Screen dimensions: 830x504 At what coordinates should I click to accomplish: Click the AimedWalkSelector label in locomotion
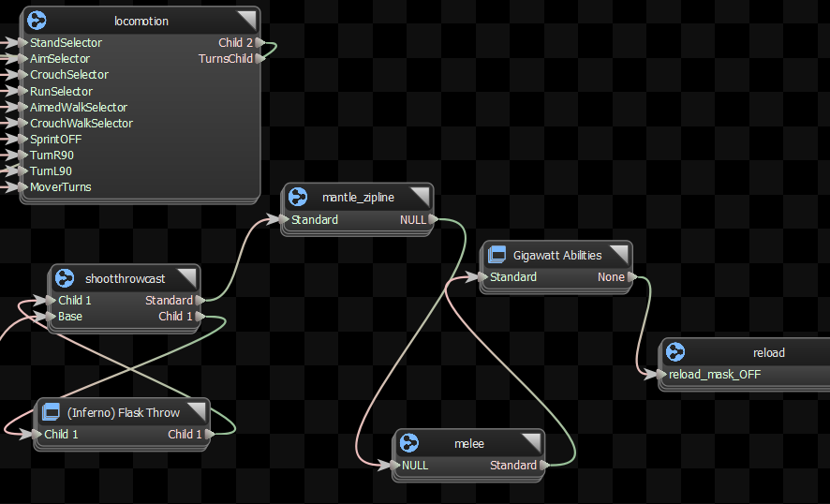pos(79,107)
